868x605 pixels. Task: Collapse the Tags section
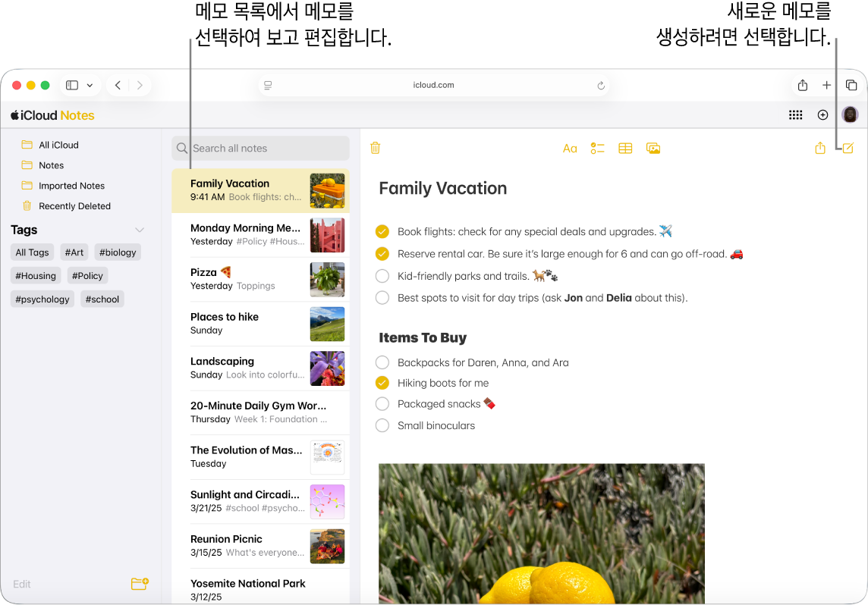pyautogui.click(x=139, y=229)
